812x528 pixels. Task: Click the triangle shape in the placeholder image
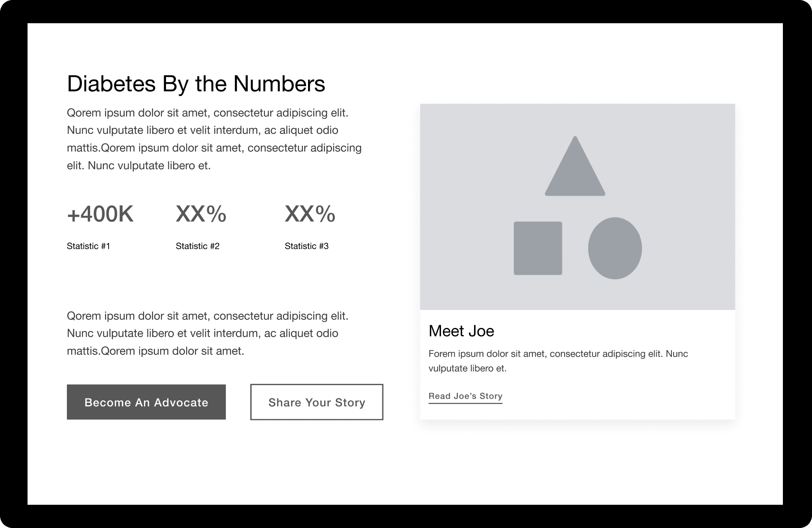[x=575, y=175]
